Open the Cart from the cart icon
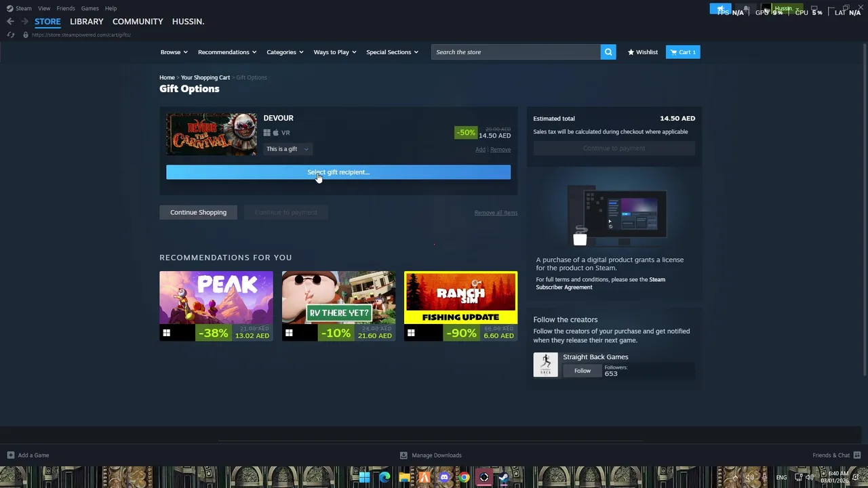Viewport: 868px width, 488px height. coord(683,52)
